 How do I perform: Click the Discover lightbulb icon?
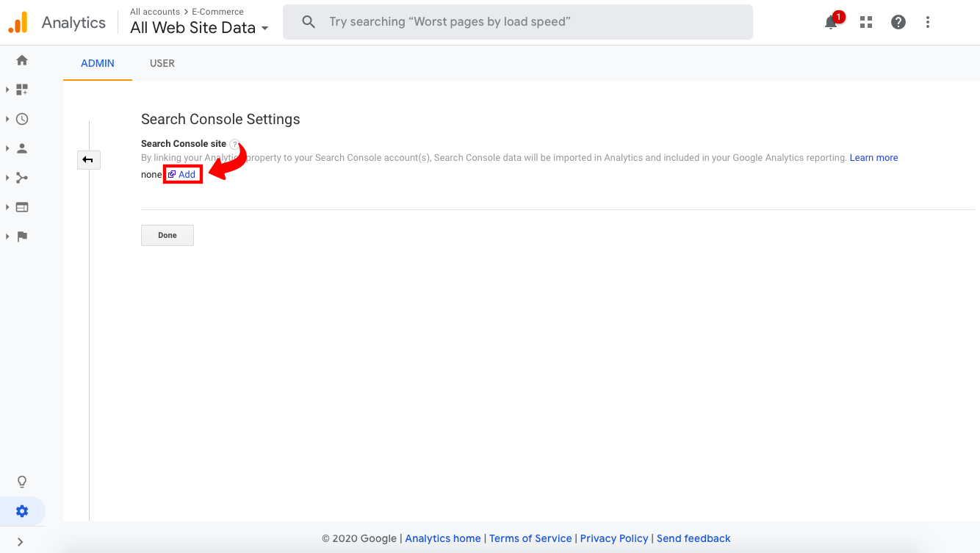21,481
